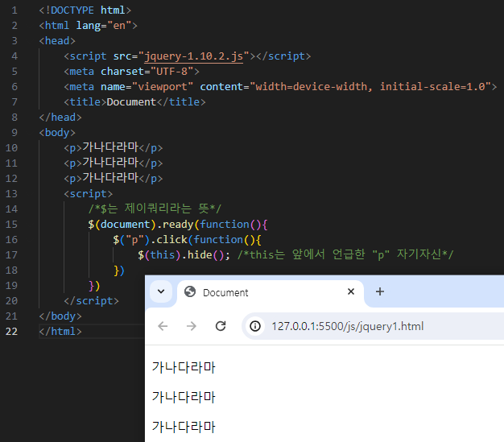Viewport: 504px width, 442px height.
Task: Click the opening <body> tag
Action: coord(57,133)
